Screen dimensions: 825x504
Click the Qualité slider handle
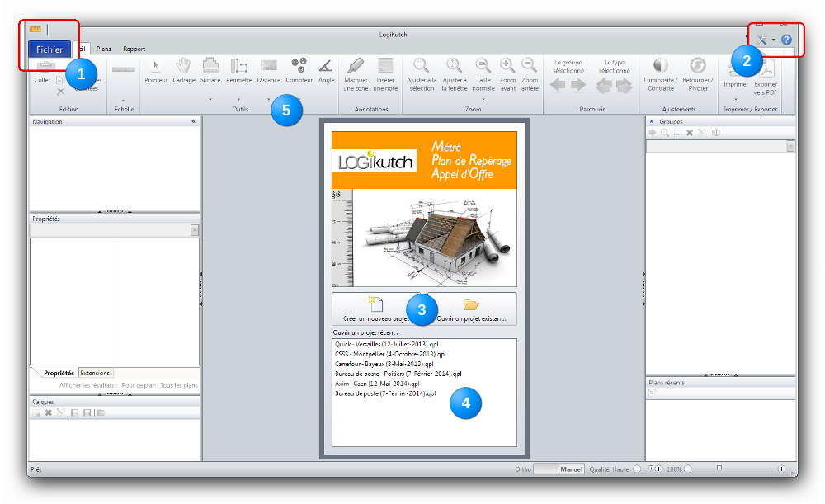(x=651, y=469)
